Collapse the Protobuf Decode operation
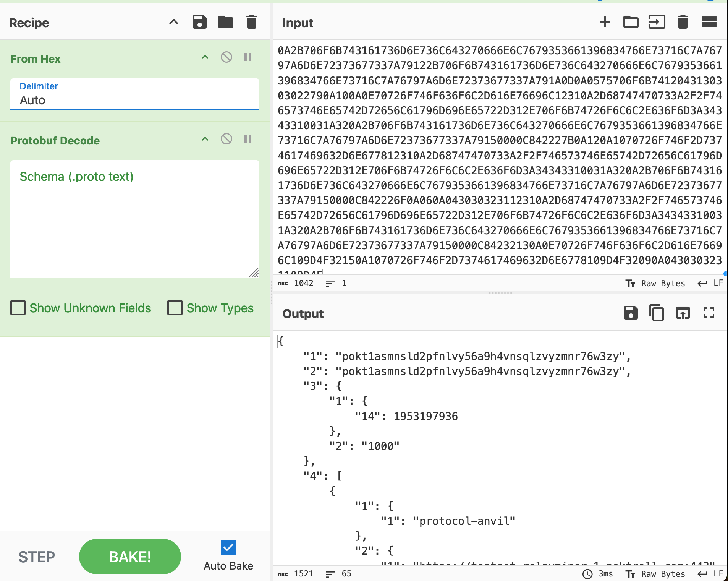 click(x=205, y=139)
